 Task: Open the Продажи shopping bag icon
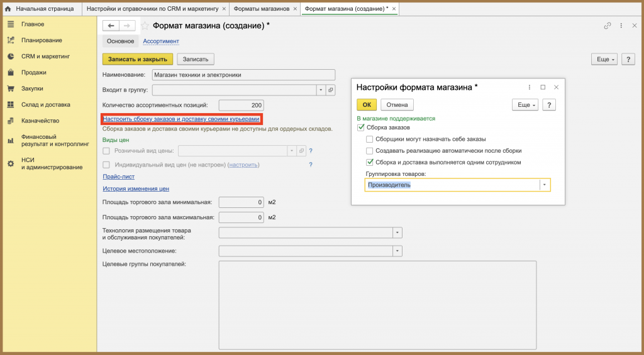coord(11,73)
